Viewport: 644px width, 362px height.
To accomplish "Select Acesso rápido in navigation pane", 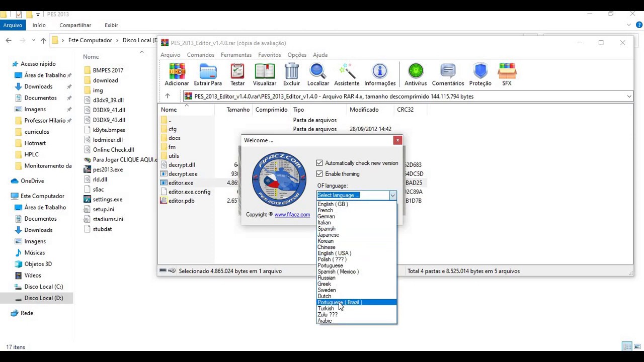I will click(38, 64).
